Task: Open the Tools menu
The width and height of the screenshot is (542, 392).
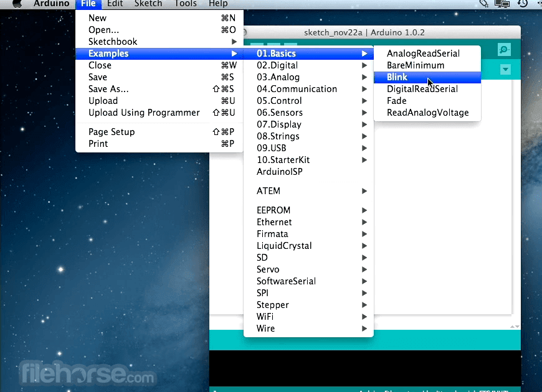Action: 186,4
